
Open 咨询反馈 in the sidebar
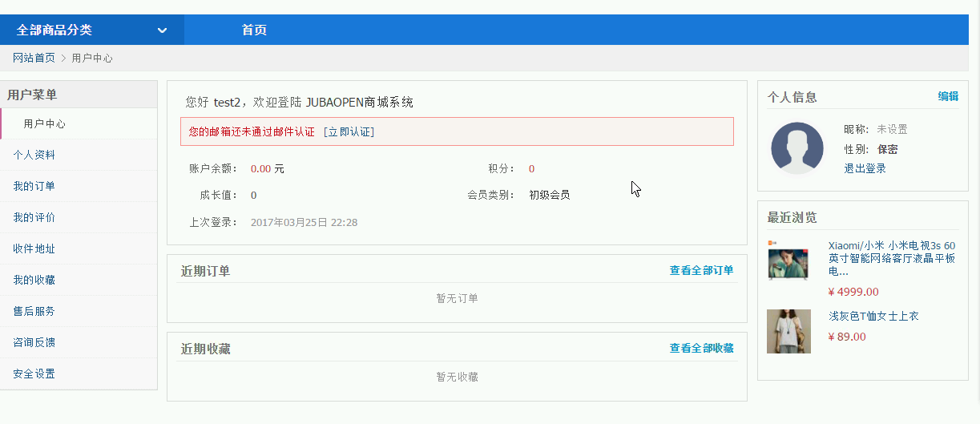tap(34, 342)
